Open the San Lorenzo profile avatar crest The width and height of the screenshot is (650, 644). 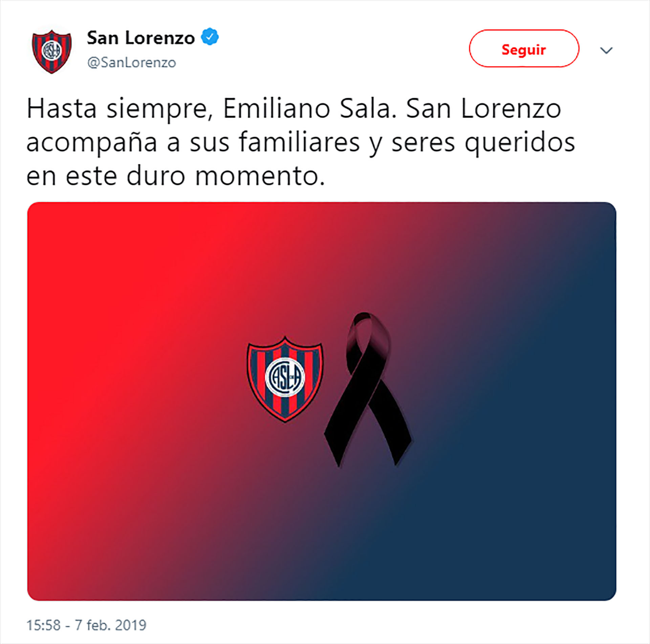pos(52,51)
